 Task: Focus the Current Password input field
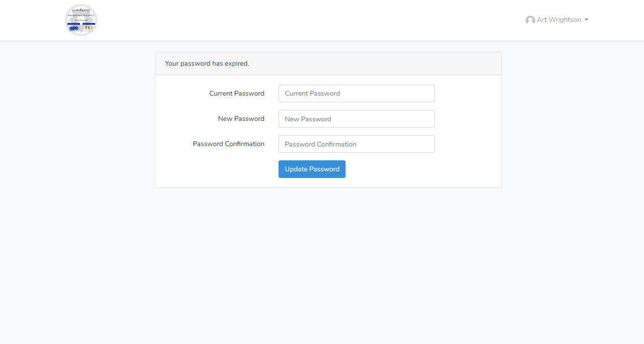[356, 93]
